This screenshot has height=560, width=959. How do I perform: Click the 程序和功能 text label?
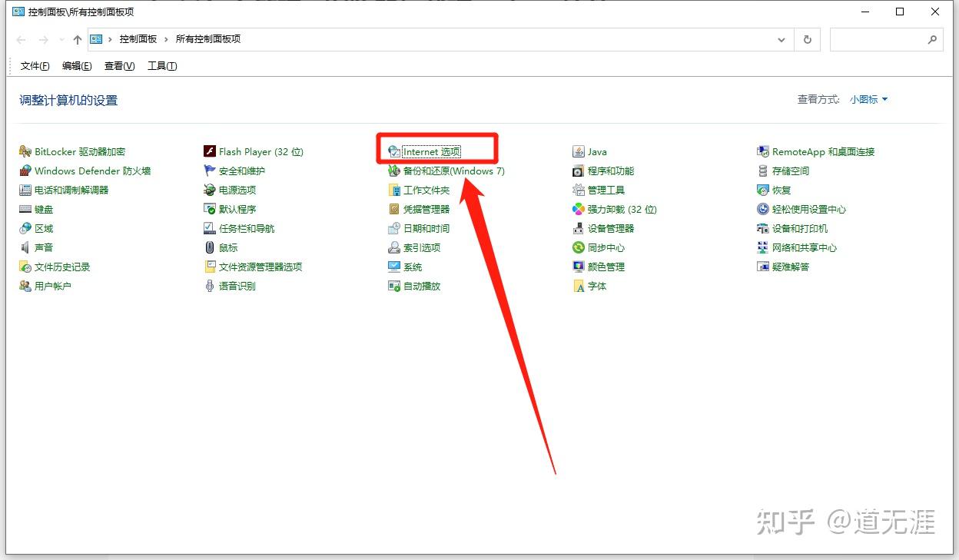611,171
